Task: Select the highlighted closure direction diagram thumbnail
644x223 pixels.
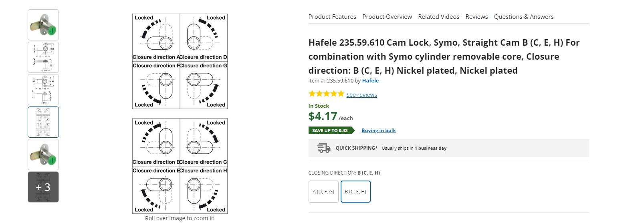Action: click(x=43, y=122)
